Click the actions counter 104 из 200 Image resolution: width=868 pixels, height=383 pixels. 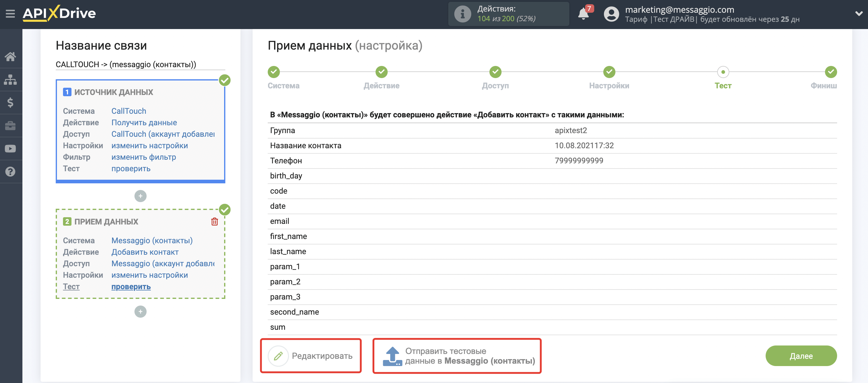506,19
